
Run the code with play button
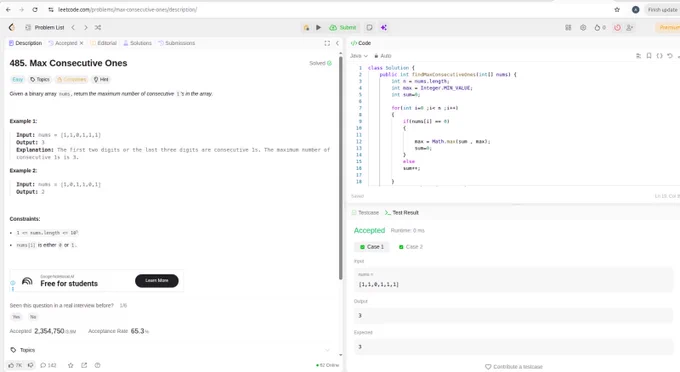[318, 27]
